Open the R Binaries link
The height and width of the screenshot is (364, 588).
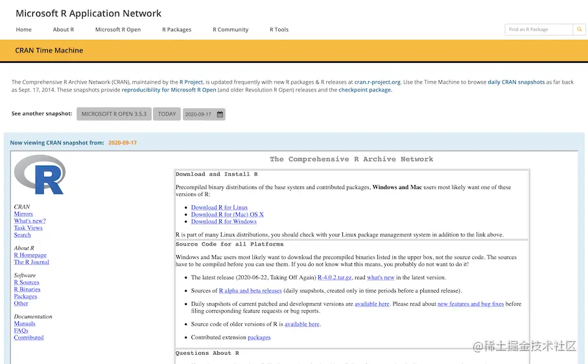coord(27,290)
